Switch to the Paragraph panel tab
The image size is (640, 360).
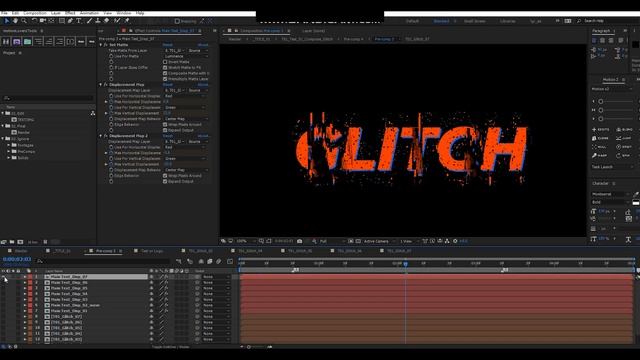click(x=601, y=31)
